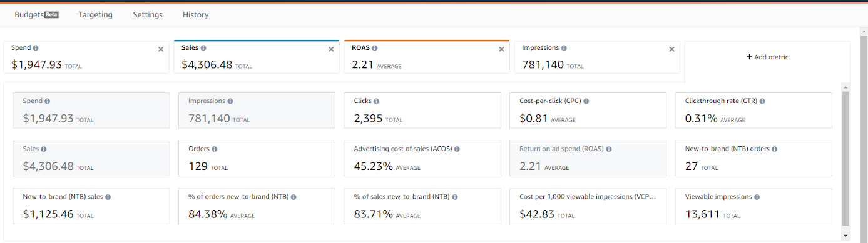Remove the Impressions metric from top bar
This screenshot has height=243, width=868.
(671, 49)
